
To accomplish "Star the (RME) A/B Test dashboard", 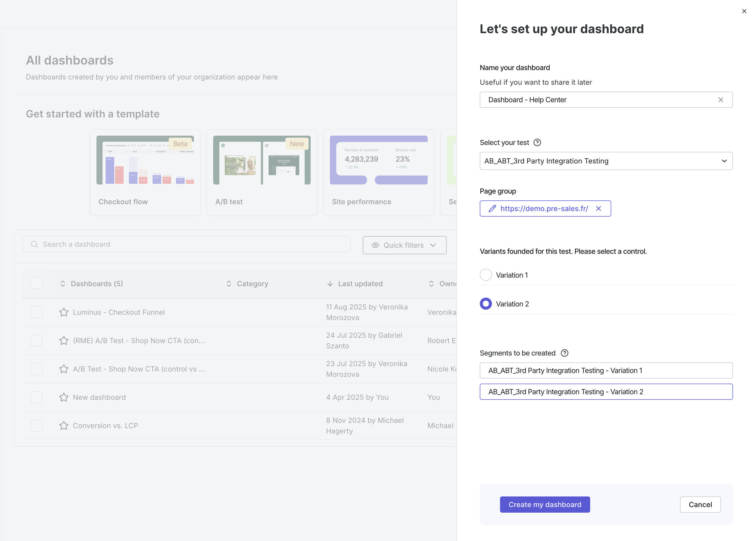I will tap(64, 341).
